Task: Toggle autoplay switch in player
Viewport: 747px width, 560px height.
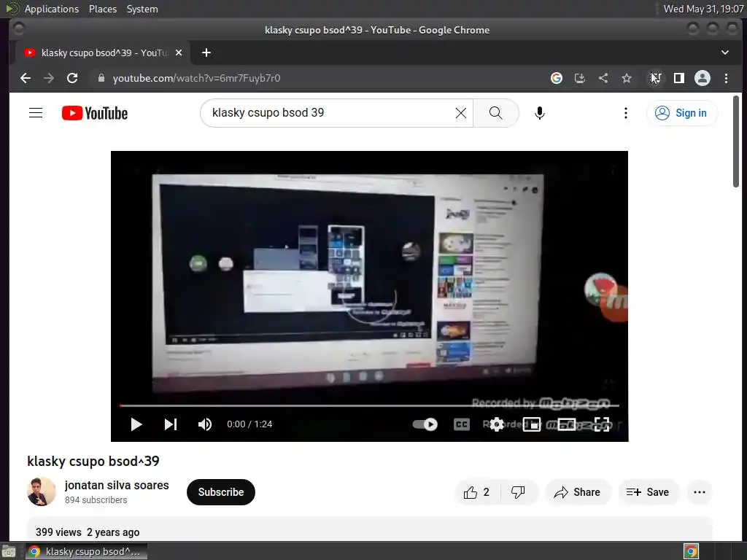Action: click(425, 424)
